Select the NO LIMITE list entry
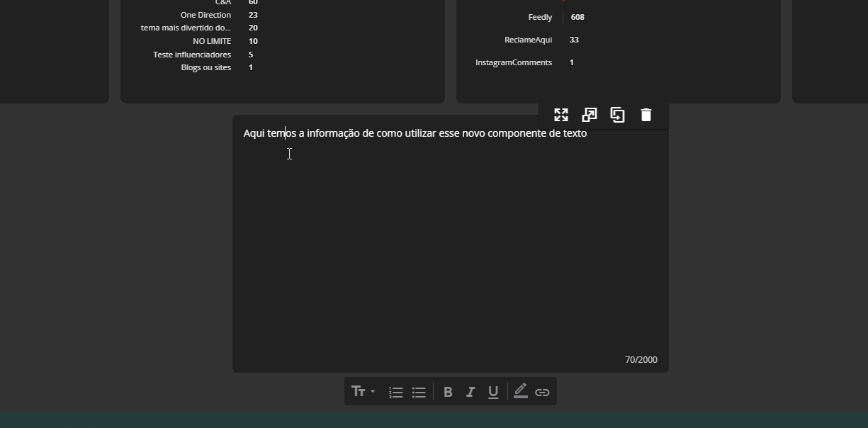The image size is (868, 428). pos(212,41)
